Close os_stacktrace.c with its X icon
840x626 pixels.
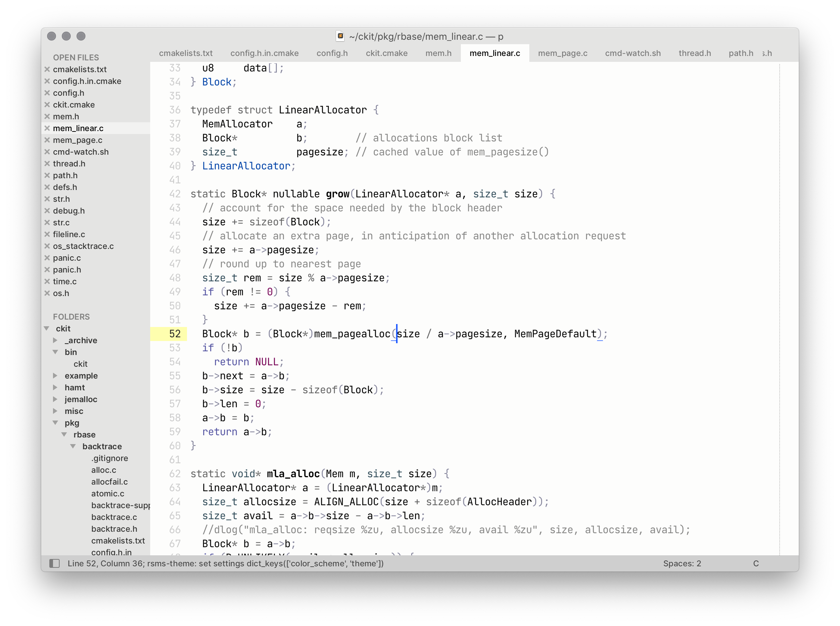47,246
